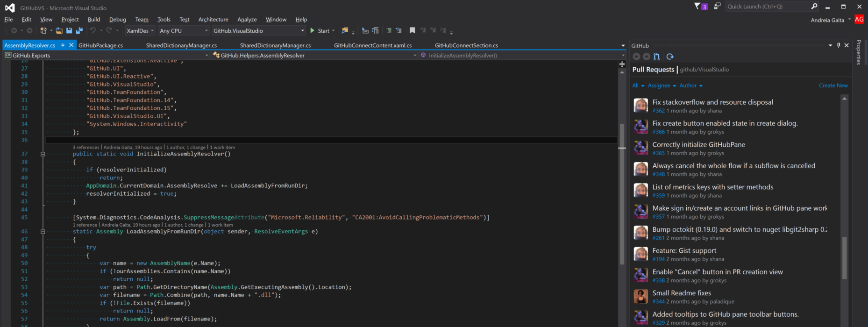Toggle auto-hide pin on GitHub pane
Screen dimensions: 868x327
(x=838, y=45)
